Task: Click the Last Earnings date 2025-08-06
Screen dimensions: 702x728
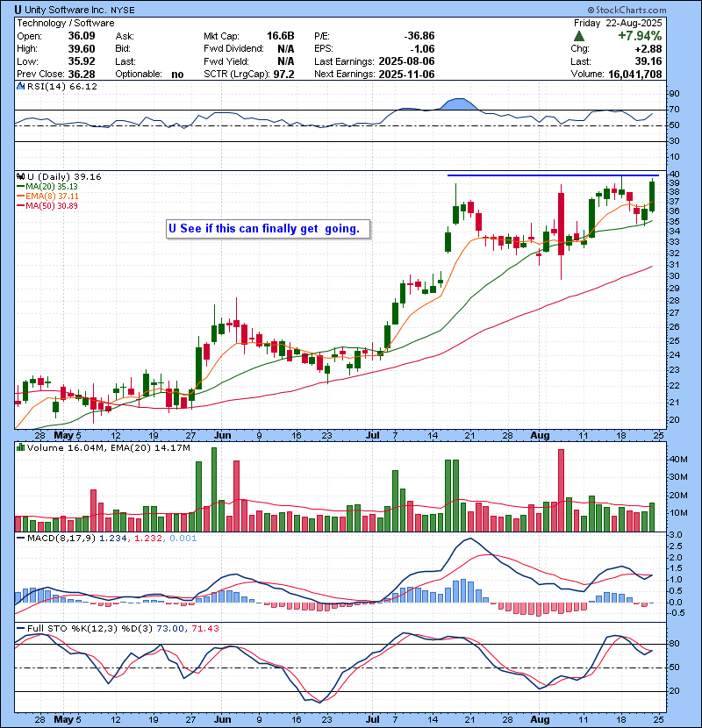Action: pyautogui.click(x=407, y=61)
